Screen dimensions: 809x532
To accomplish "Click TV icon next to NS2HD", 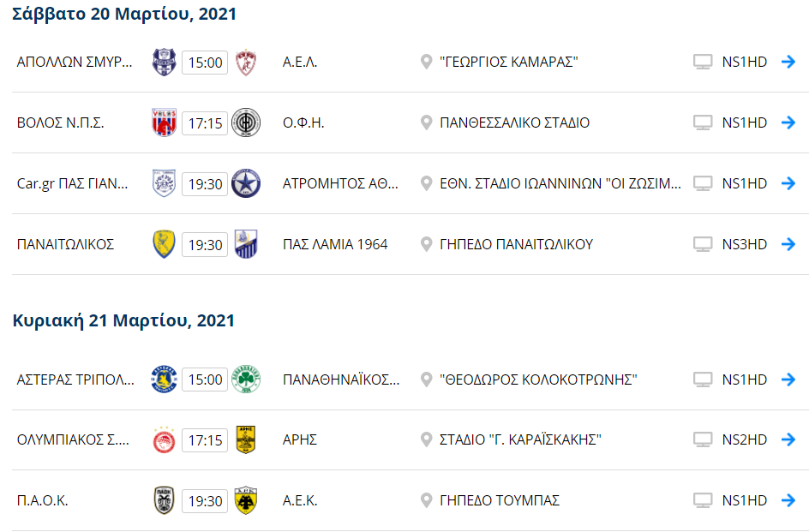I will (x=703, y=440).
